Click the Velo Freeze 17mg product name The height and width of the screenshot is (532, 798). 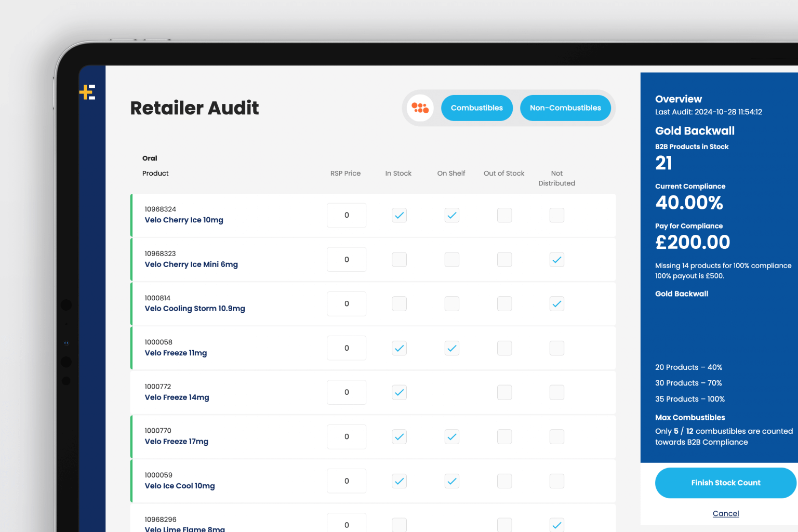pos(176,441)
